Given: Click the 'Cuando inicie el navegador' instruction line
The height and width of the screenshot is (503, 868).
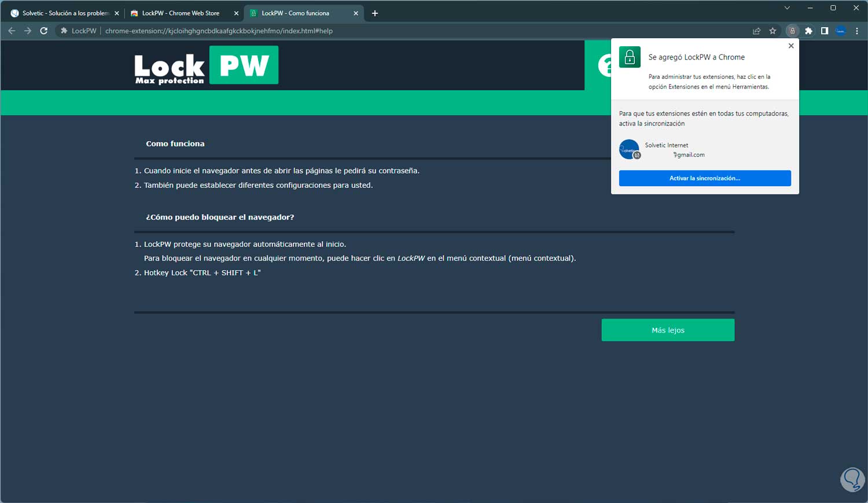Looking at the screenshot, I should point(282,171).
